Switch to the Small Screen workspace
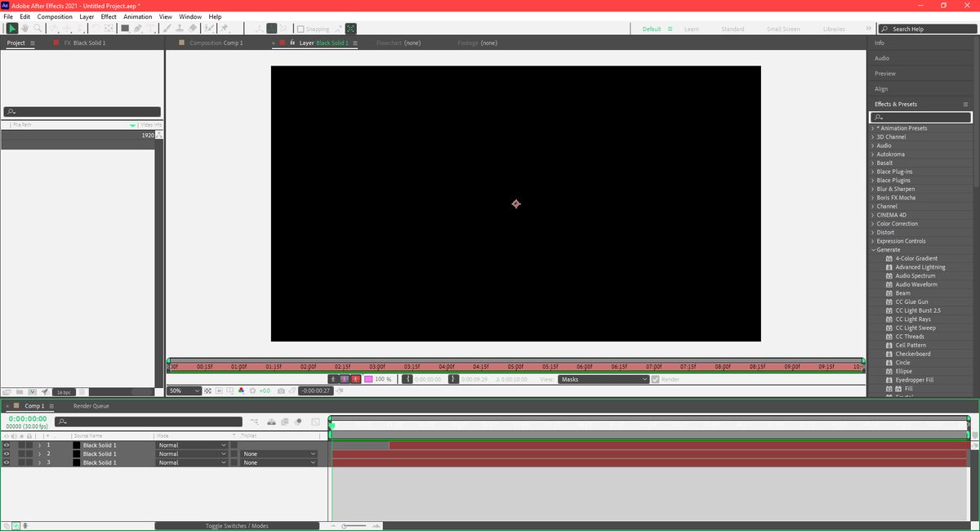 click(x=783, y=29)
